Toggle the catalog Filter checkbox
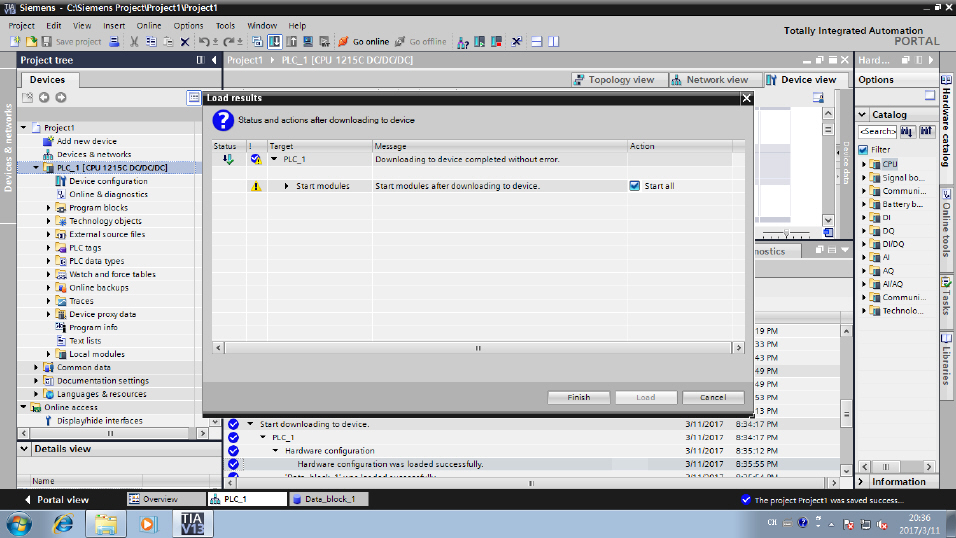The width and height of the screenshot is (956, 538). 863,149
